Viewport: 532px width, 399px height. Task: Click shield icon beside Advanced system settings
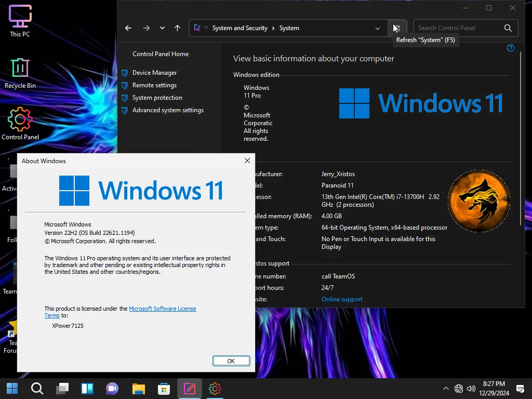coord(125,110)
